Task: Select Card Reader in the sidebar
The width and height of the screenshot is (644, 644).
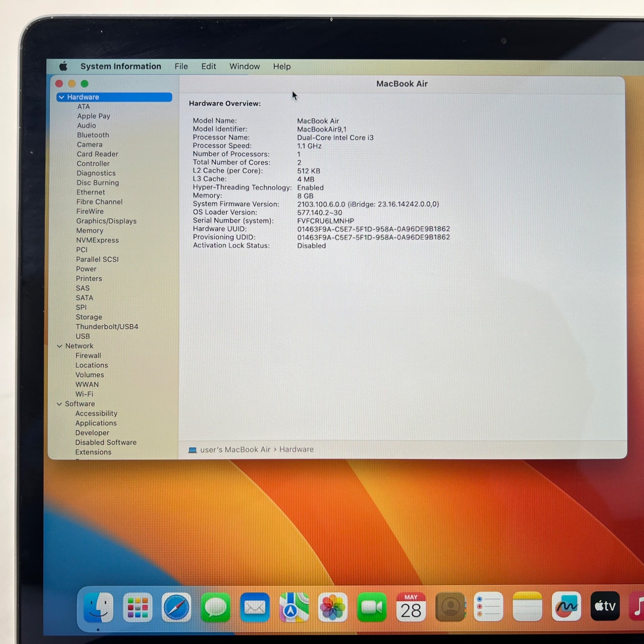Action: pyautogui.click(x=97, y=154)
